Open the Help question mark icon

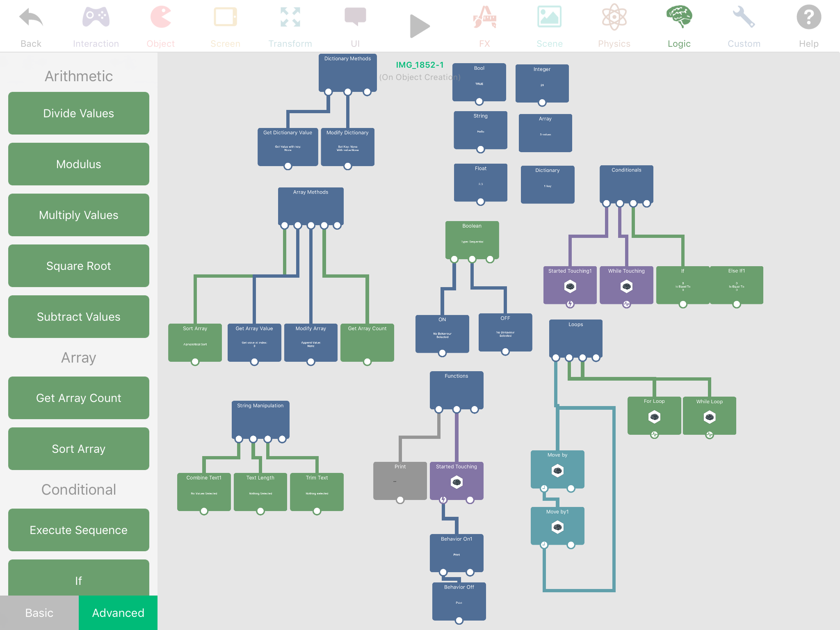click(x=808, y=18)
